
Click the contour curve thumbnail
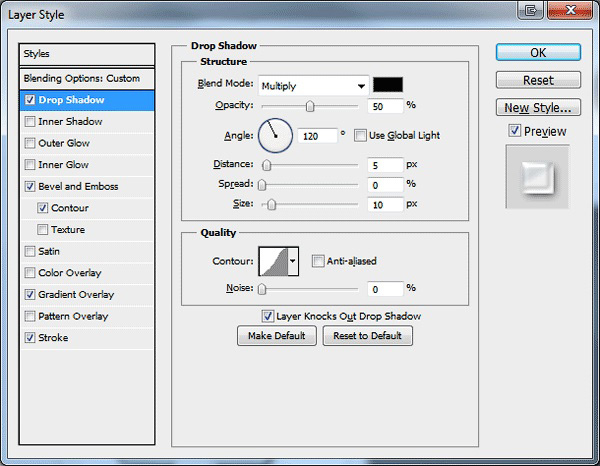274,261
